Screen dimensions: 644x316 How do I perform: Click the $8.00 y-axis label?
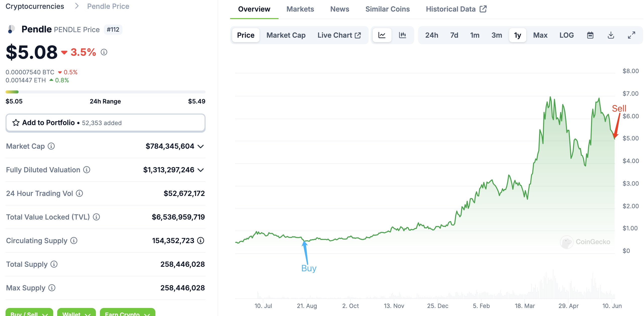tap(630, 71)
